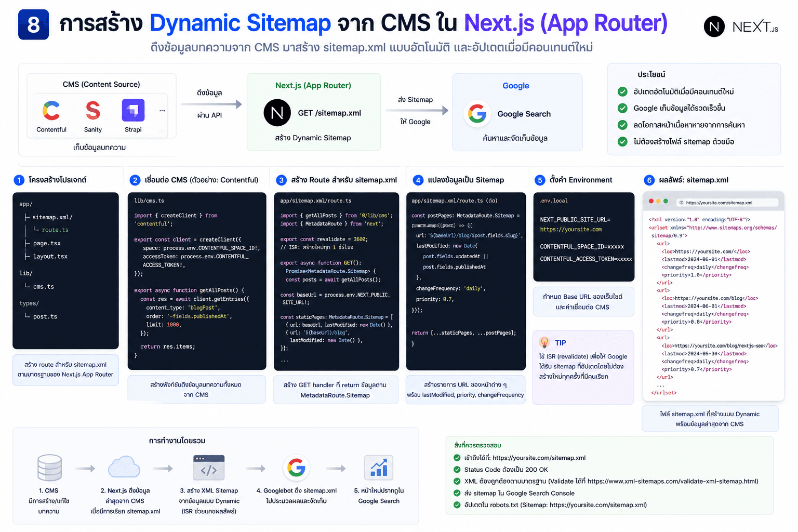The image size is (798, 532).
Task: Open route.ts in the project tree
Action: (x=55, y=230)
